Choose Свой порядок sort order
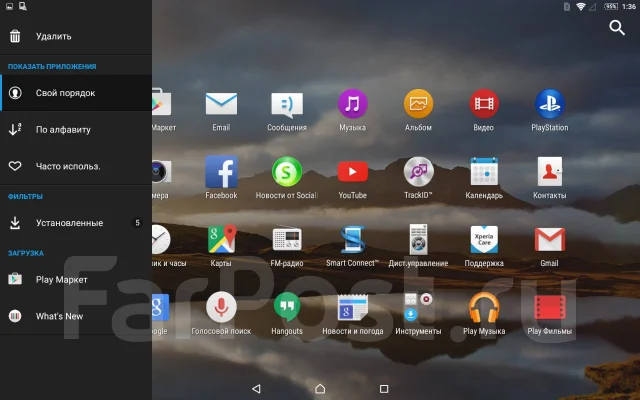Image resolution: width=640 pixels, height=400 pixels. click(x=76, y=93)
